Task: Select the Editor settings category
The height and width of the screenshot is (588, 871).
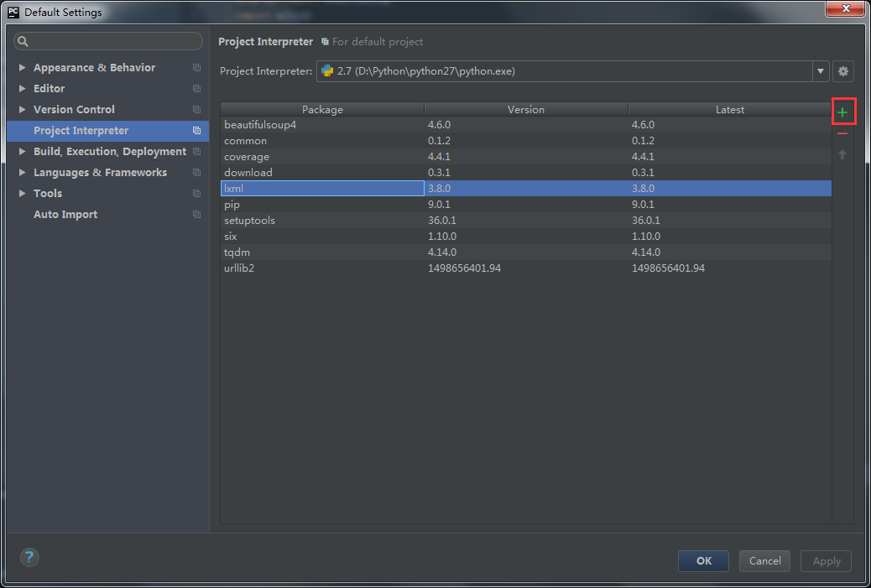Action: click(x=49, y=89)
